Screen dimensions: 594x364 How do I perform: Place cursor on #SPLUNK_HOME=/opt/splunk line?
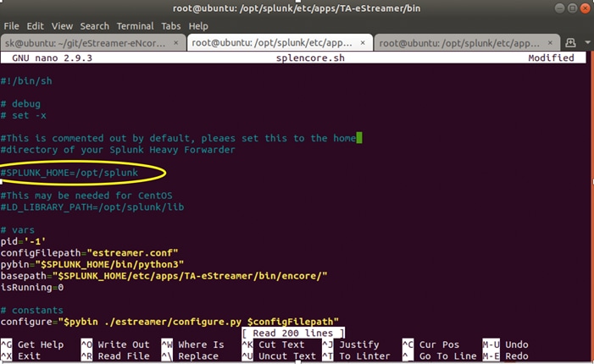(69, 173)
